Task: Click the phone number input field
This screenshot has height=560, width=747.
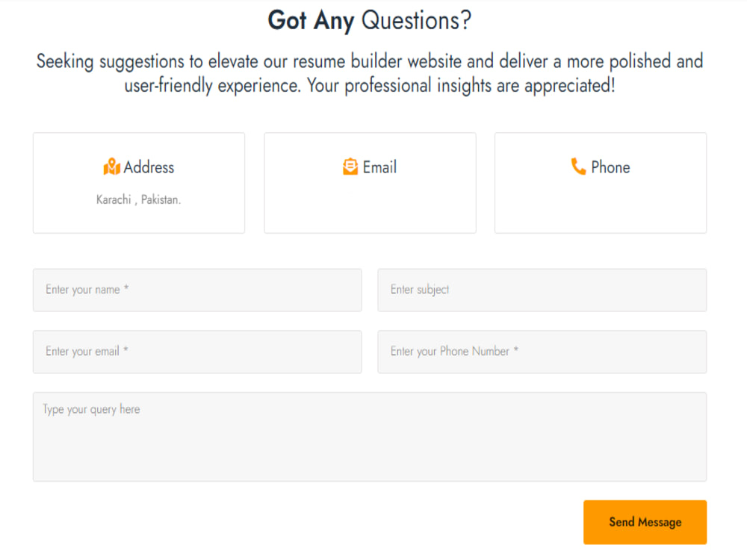Action: (542, 351)
